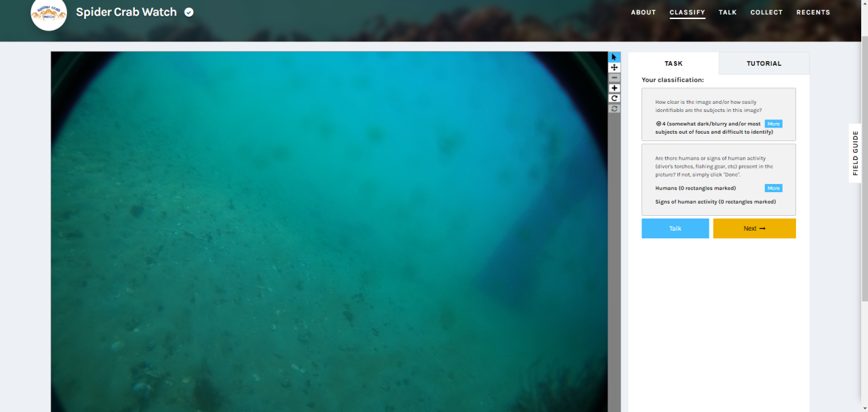Open the TALK discussion boards
The width and height of the screenshot is (868, 412).
tap(728, 12)
